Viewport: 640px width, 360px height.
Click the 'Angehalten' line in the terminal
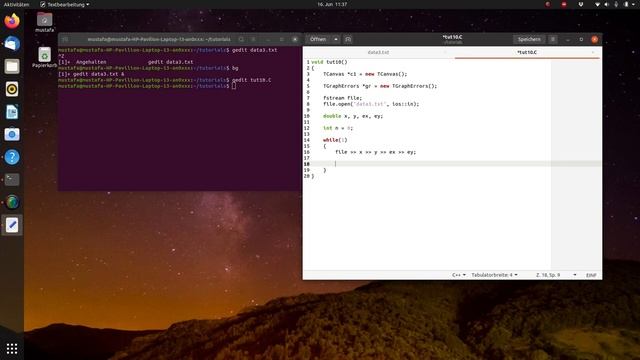[126, 62]
